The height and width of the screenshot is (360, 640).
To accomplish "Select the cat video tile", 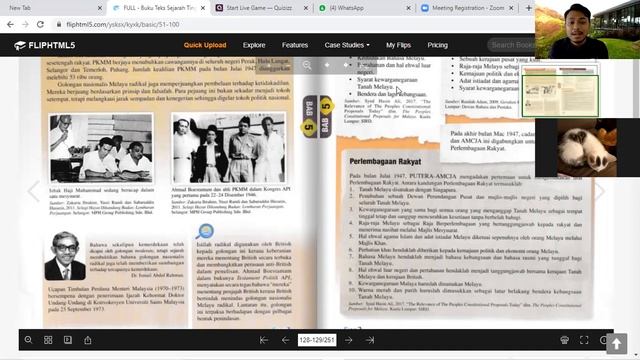I will pyautogui.click(x=587, y=148).
